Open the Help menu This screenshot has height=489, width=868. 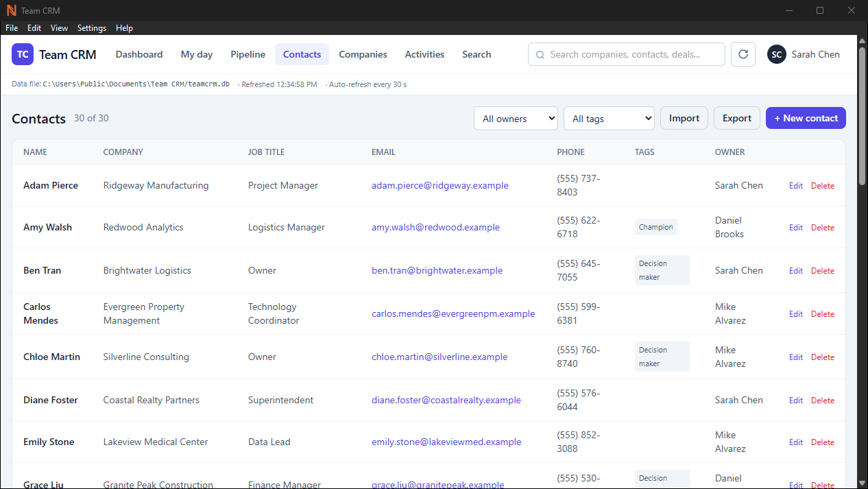pos(125,28)
